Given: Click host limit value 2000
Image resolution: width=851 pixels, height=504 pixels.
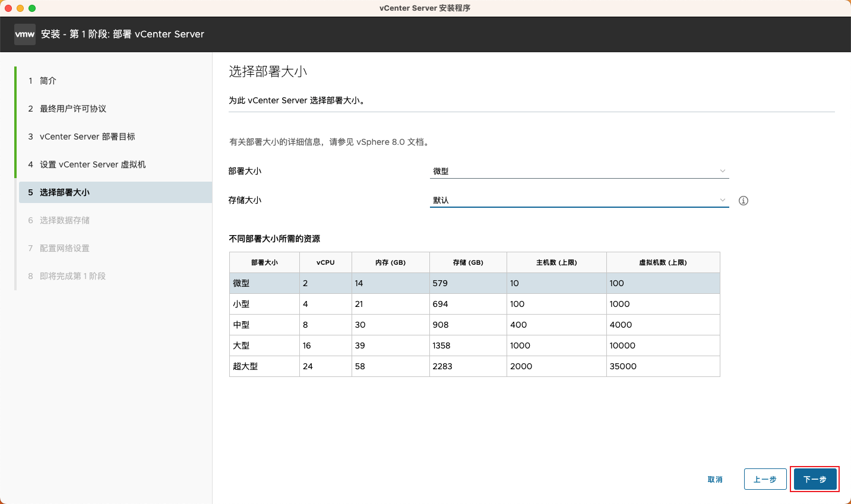Looking at the screenshot, I should (x=521, y=366).
